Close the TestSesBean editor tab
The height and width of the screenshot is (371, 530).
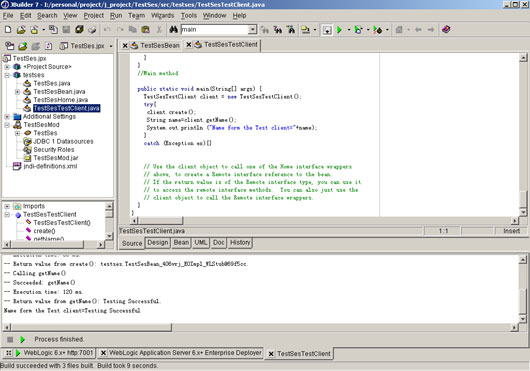125,45
